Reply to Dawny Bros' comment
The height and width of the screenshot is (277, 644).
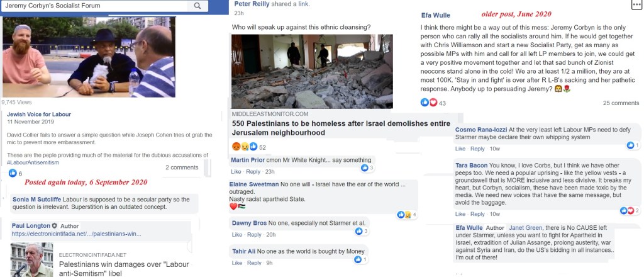254,235
